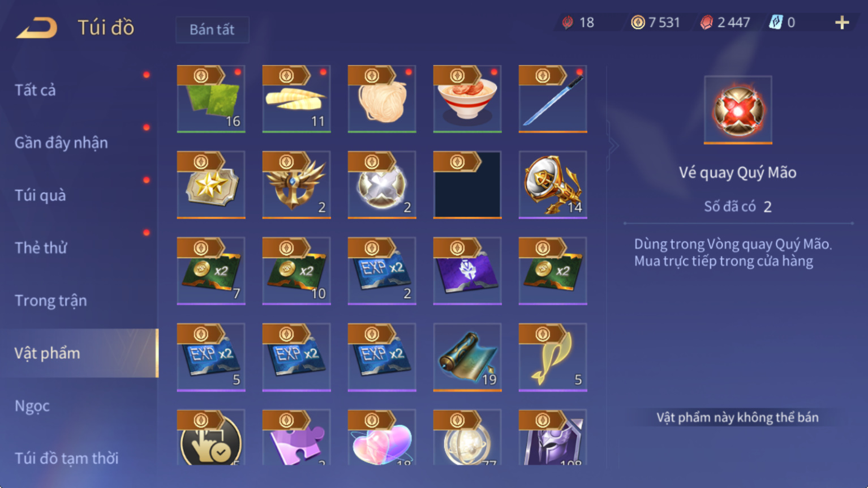
Task: Pick the golden horn item with 14
Action: tap(553, 185)
